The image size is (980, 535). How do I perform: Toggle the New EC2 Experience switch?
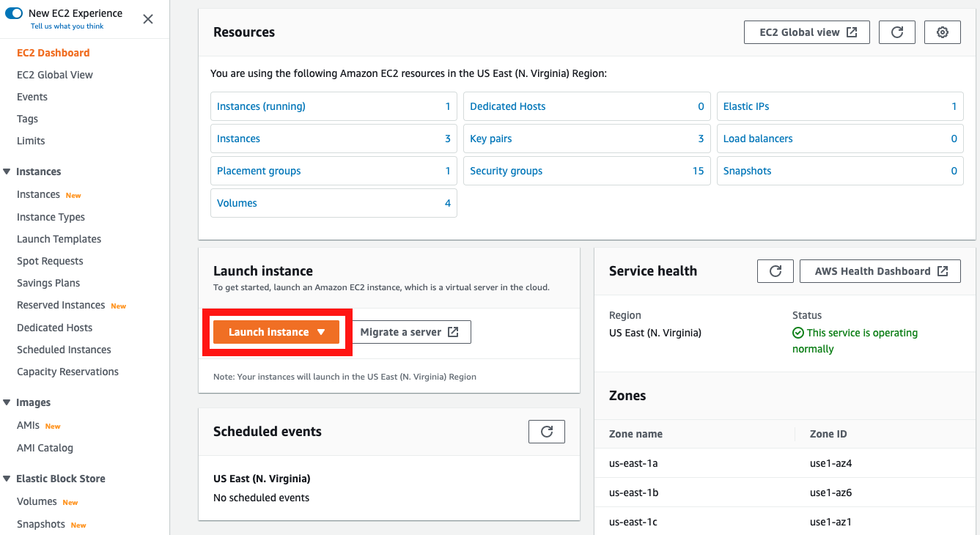pos(14,13)
